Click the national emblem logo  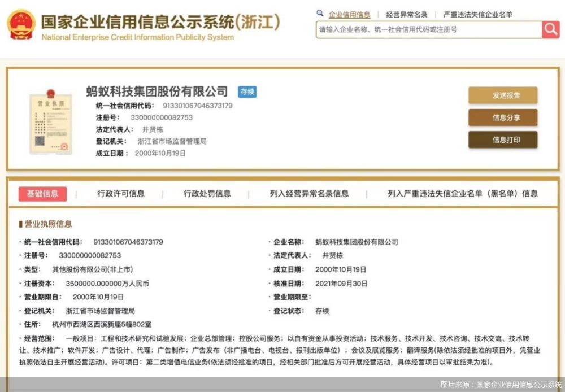tap(21, 24)
